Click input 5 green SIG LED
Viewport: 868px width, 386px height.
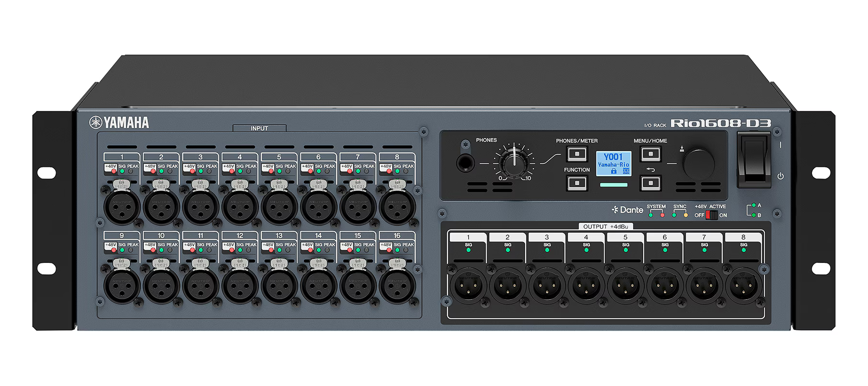tap(279, 171)
